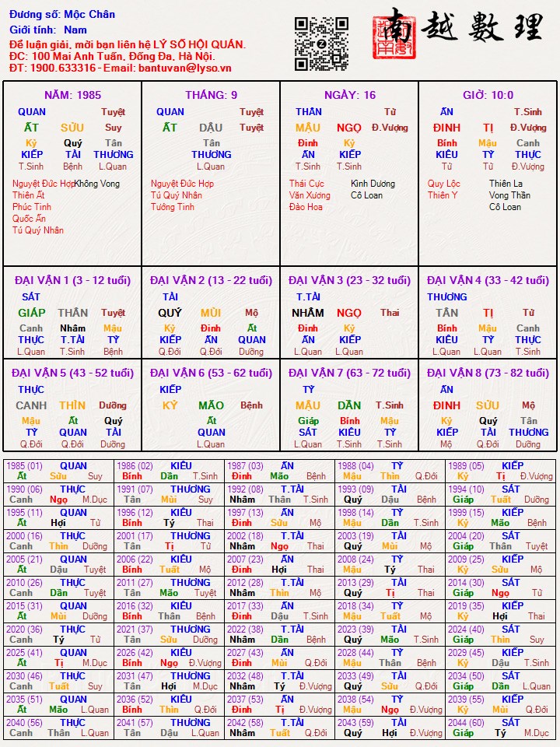This screenshot has width=560, height=747.
Task: Click the 'Thiên Ất' star label
Action: (x=29, y=195)
